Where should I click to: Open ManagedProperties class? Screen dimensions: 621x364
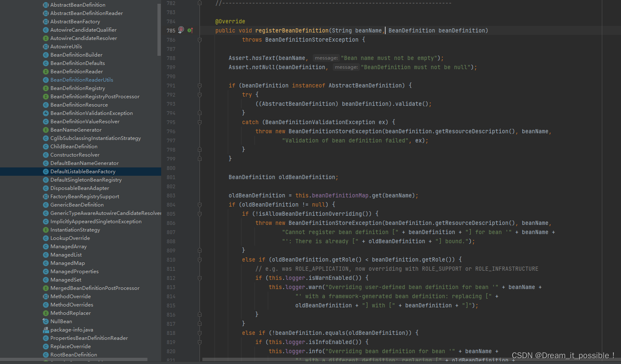click(75, 272)
